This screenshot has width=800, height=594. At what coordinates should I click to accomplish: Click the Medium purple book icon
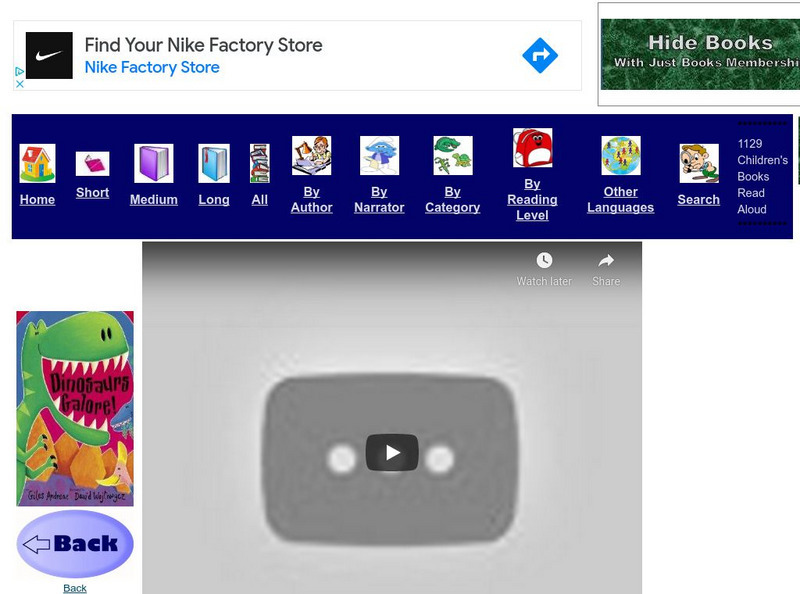pyautogui.click(x=154, y=163)
